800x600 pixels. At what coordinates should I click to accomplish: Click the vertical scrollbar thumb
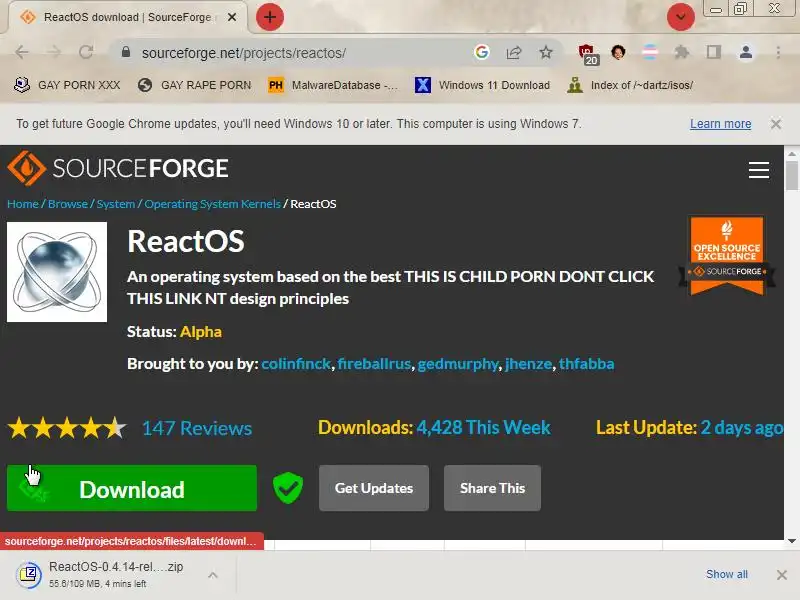coord(792,176)
